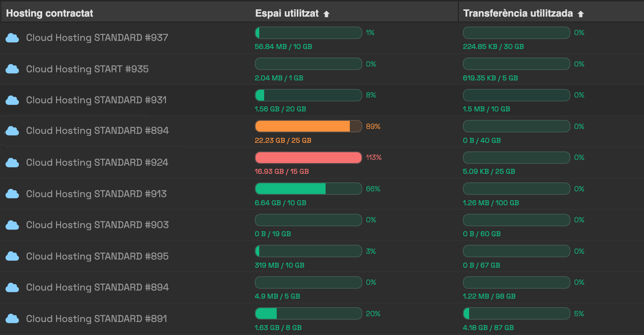Click the cloud icon of hosting #903

point(12,225)
